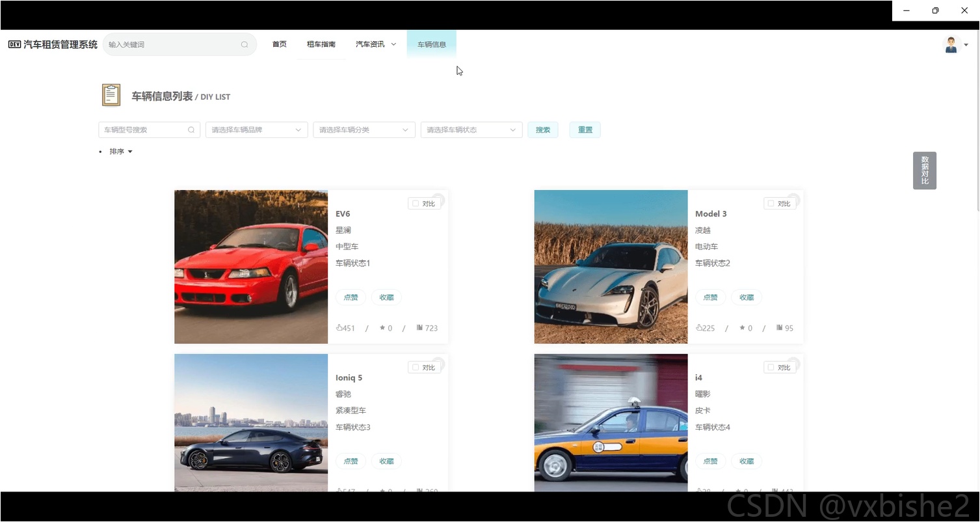Click the EV6 vehicle title
Screen dimensions: 980x522
click(x=343, y=214)
